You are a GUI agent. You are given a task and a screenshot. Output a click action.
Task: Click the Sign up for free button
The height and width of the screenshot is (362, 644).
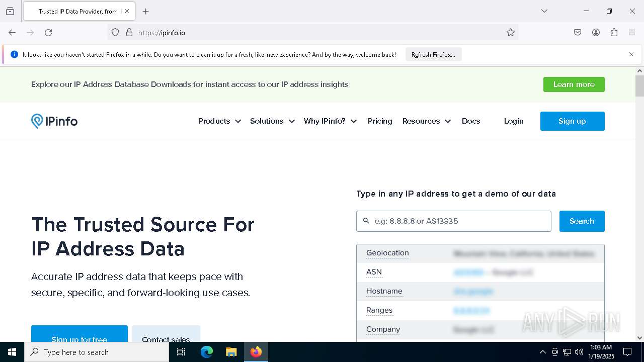(x=79, y=334)
